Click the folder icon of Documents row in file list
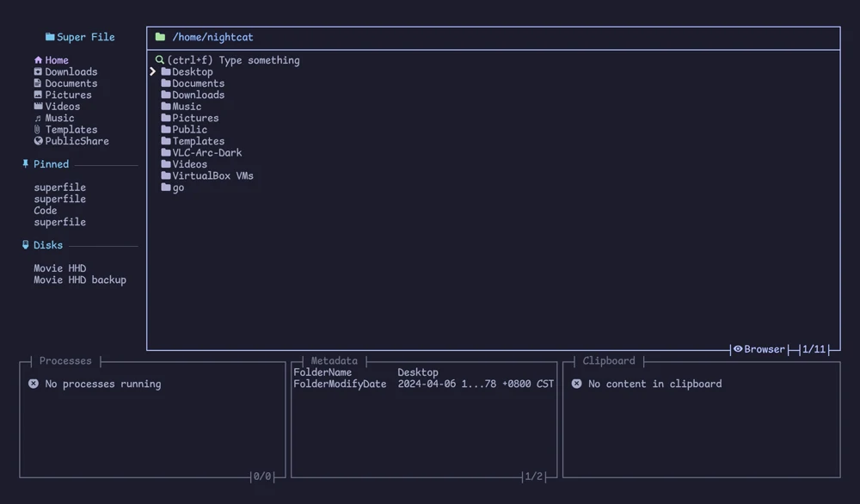Viewport: 860px width, 504px height. (x=166, y=83)
